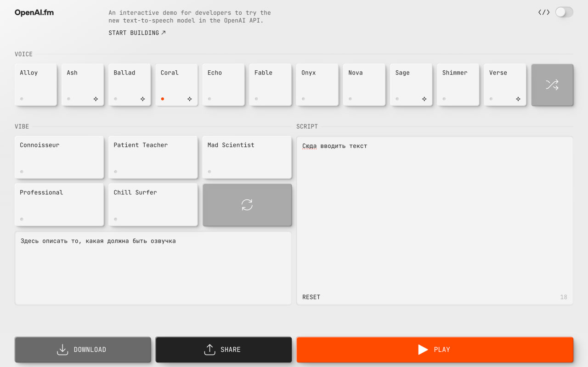
Task: Click the code brackets icon
Action: (x=544, y=12)
